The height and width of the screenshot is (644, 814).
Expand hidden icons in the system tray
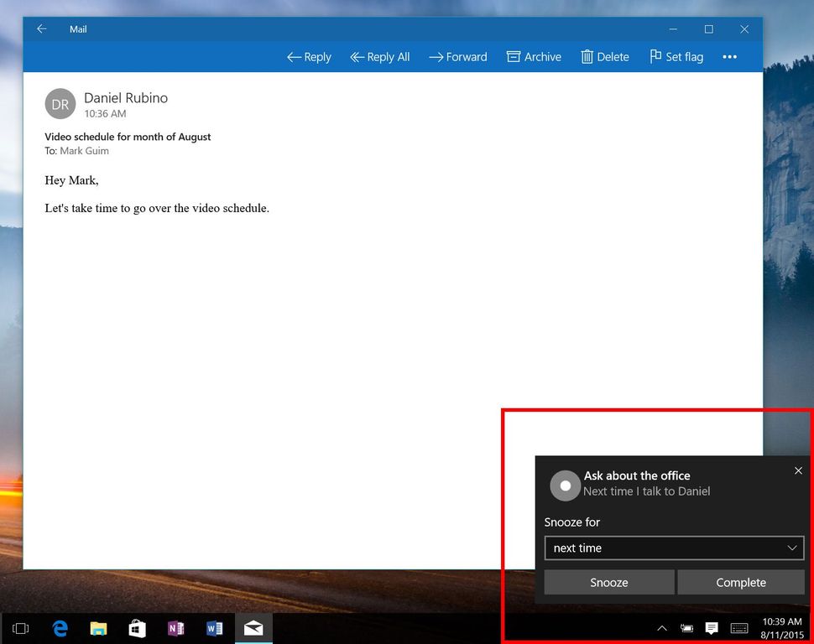point(662,627)
